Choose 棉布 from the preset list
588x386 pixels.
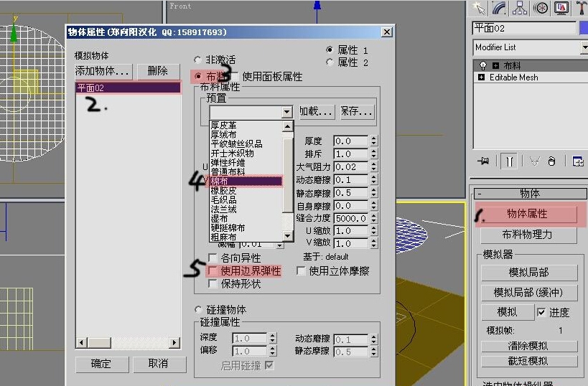coord(246,181)
